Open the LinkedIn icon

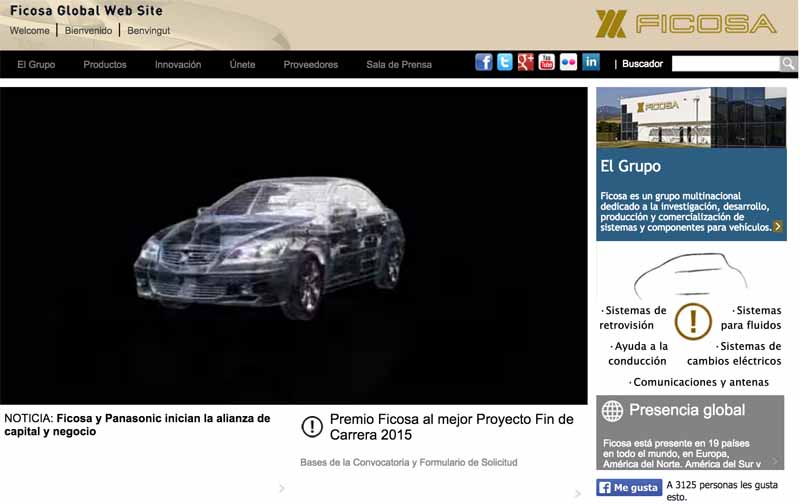(x=591, y=62)
